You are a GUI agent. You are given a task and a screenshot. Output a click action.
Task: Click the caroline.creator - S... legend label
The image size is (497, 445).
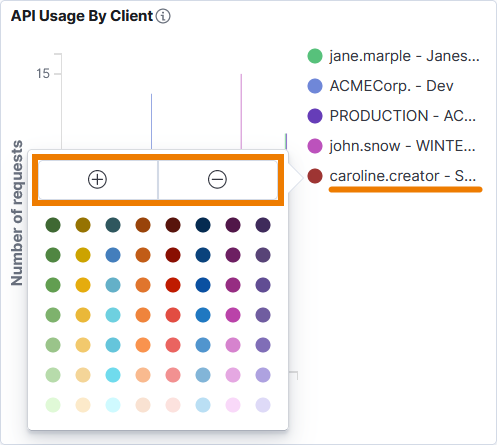403,176
